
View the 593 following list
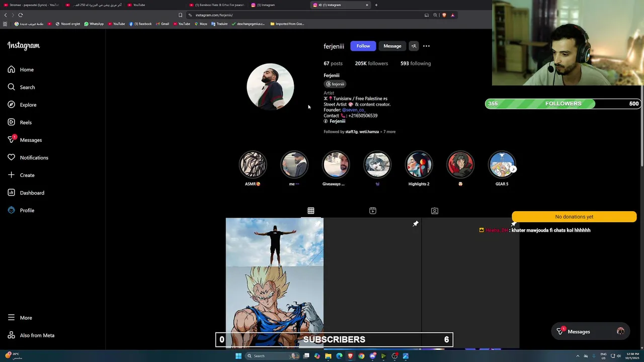point(416,63)
